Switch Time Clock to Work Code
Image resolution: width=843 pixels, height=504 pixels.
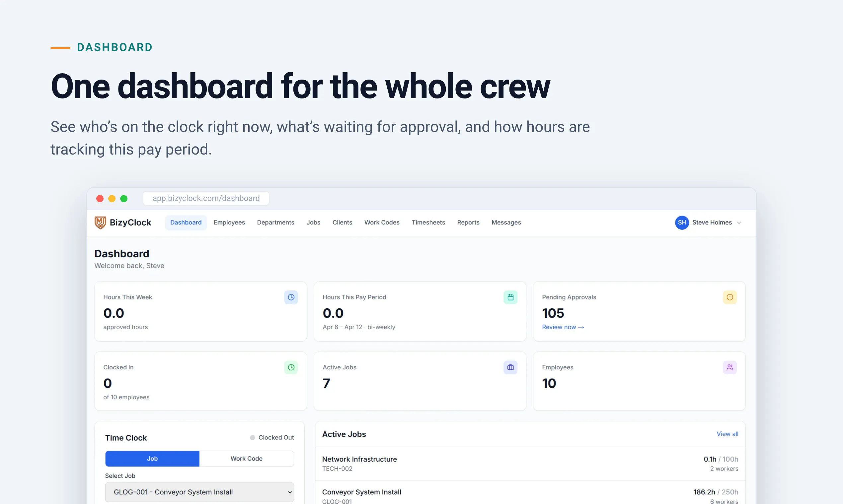pyautogui.click(x=247, y=459)
